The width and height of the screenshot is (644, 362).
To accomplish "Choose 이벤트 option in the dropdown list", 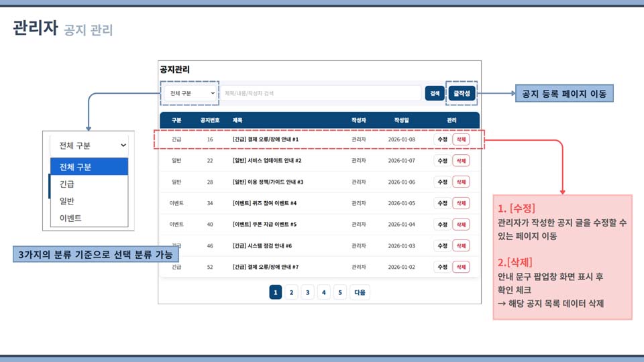I will pyautogui.click(x=89, y=218).
